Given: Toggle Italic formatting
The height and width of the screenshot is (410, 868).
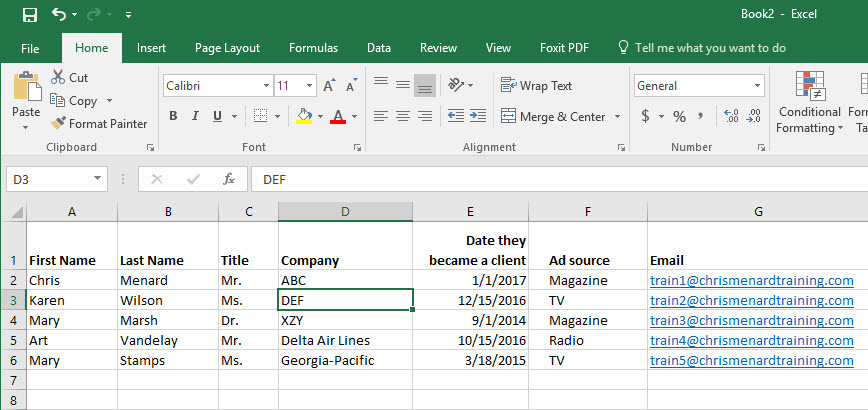Looking at the screenshot, I should coord(195,116).
